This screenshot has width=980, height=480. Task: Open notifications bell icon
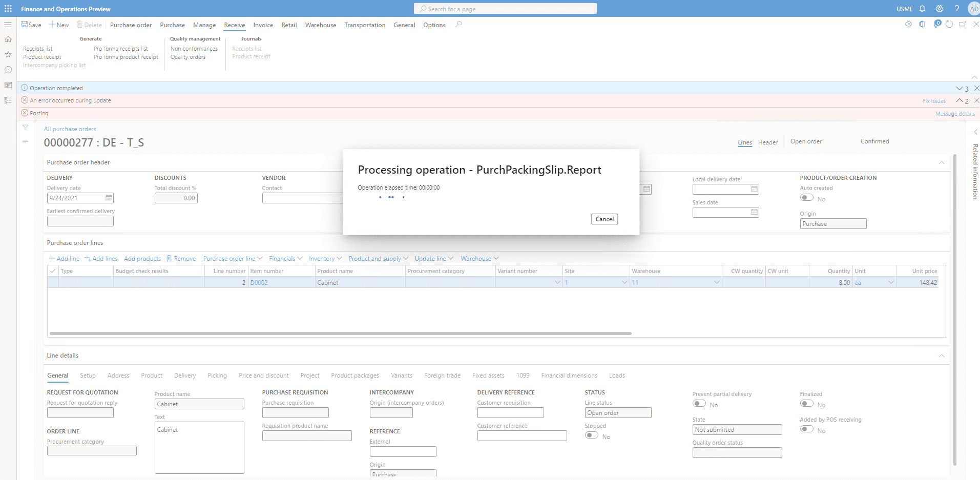922,9
